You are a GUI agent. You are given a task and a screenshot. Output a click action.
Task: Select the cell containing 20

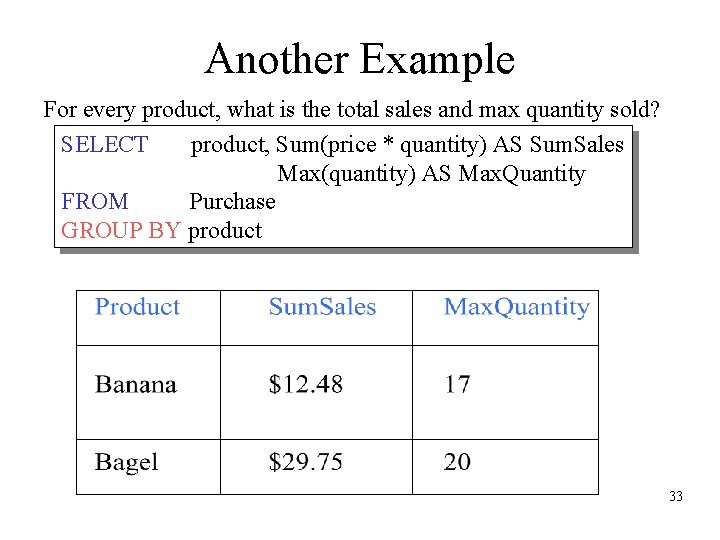[458, 462]
